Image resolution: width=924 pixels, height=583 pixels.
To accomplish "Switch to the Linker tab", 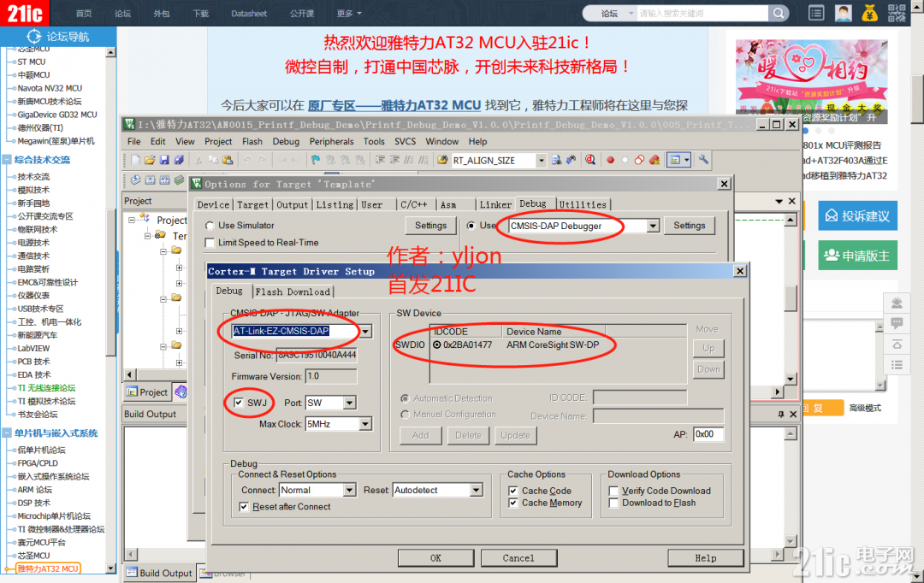I will tap(495, 204).
